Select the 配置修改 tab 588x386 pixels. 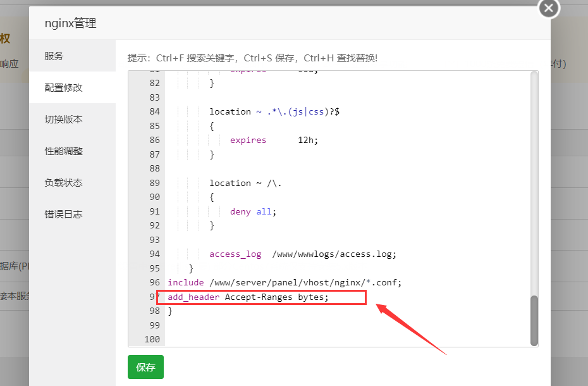[x=72, y=87]
